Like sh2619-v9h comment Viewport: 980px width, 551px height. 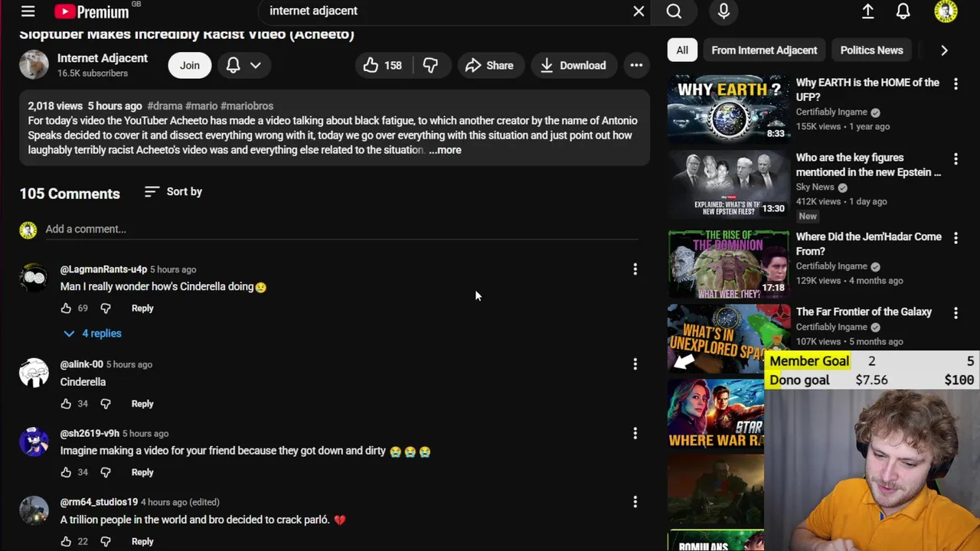(x=66, y=473)
